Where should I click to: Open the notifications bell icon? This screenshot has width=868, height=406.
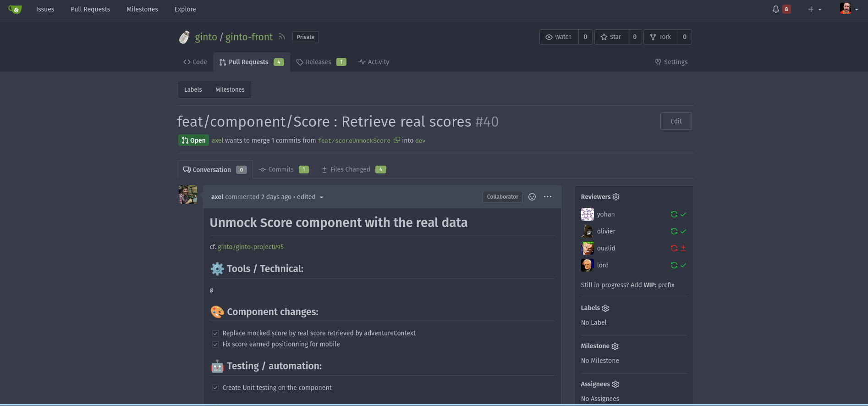[x=776, y=9]
